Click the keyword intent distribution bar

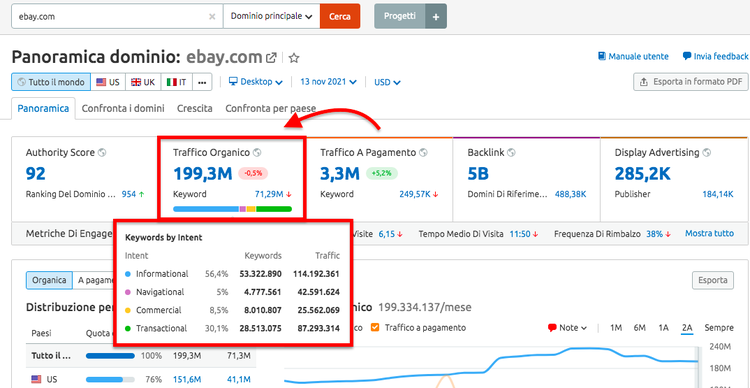point(232,209)
